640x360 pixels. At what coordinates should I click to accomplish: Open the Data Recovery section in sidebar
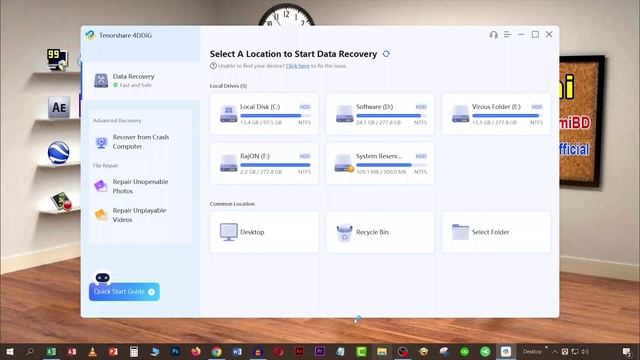point(140,80)
